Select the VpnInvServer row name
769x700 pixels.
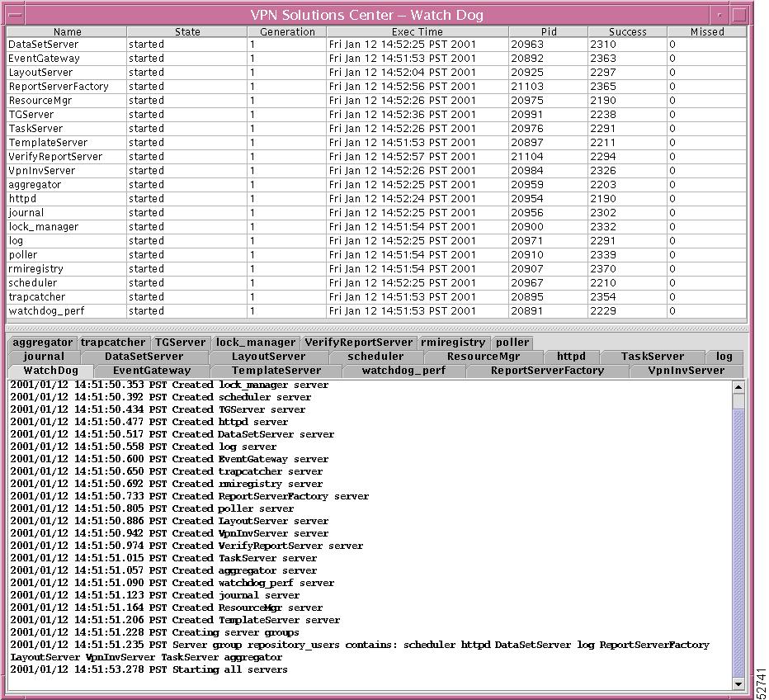coord(42,171)
